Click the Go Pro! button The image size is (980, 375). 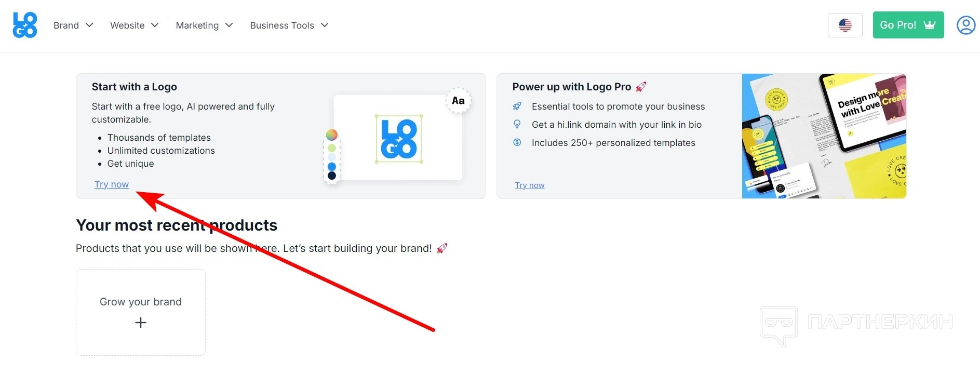pos(908,25)
